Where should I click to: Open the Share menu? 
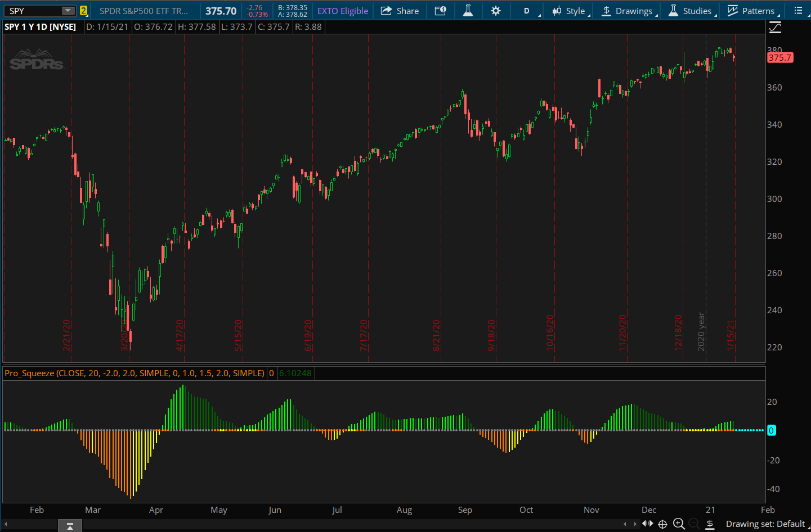click(400, 11)
